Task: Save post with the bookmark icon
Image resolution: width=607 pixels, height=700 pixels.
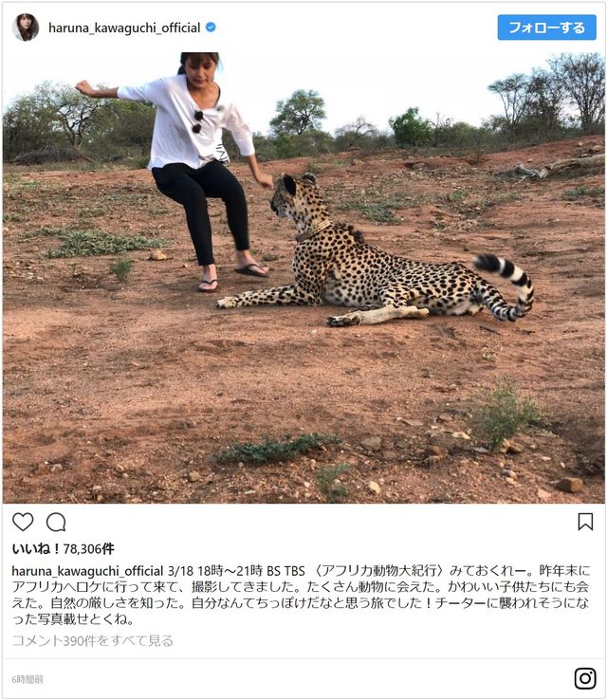Action: click(x=585, y=522)
